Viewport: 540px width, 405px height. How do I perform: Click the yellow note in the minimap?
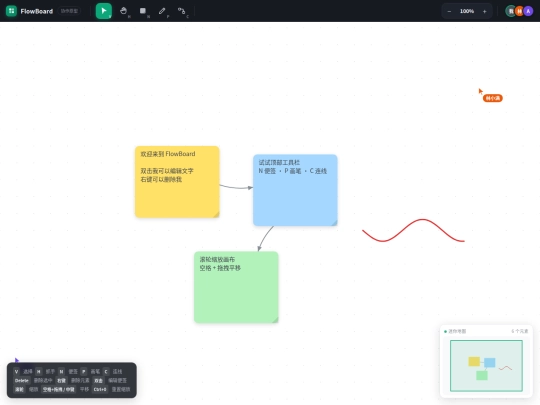pos(474,361)
